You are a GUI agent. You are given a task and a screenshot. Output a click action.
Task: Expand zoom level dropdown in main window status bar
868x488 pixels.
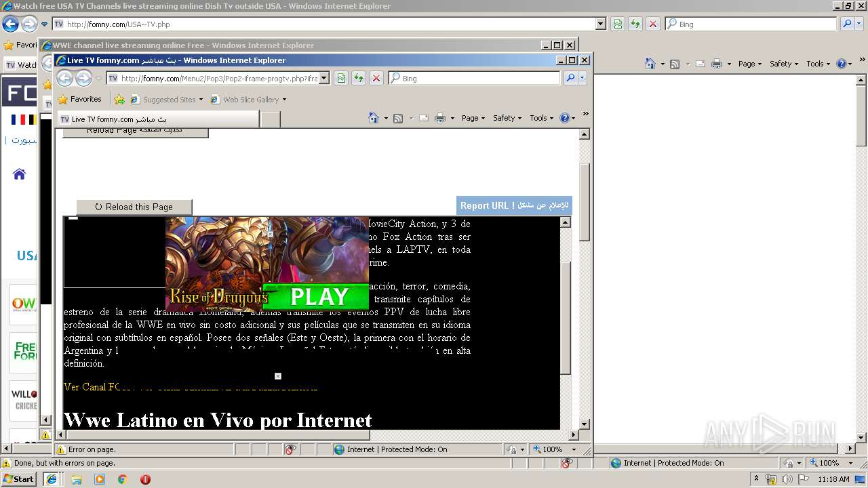[x=850, y=463]
